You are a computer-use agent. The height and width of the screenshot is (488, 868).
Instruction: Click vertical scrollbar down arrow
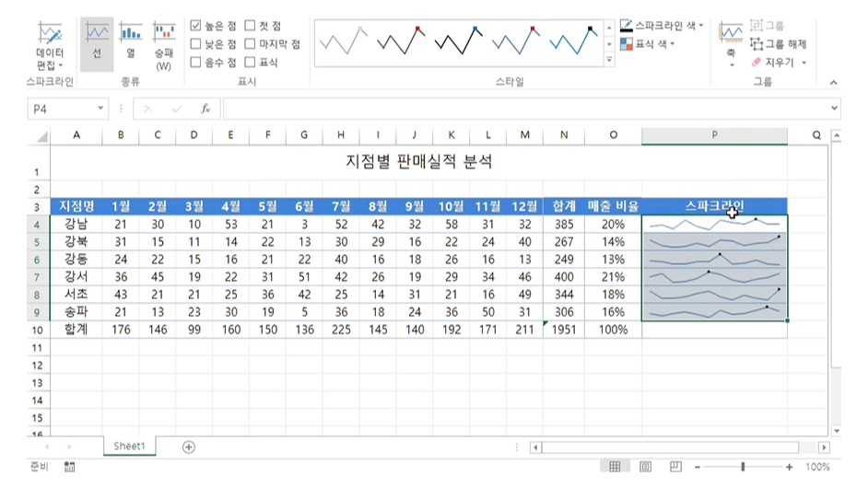(x=837, y=431)
